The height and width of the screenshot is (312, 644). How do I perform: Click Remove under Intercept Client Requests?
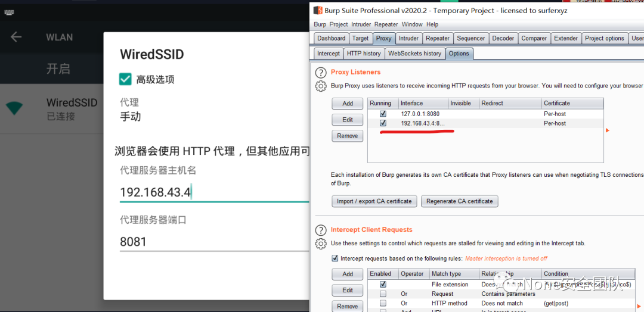pyautogui.click(x=348, y=306)
